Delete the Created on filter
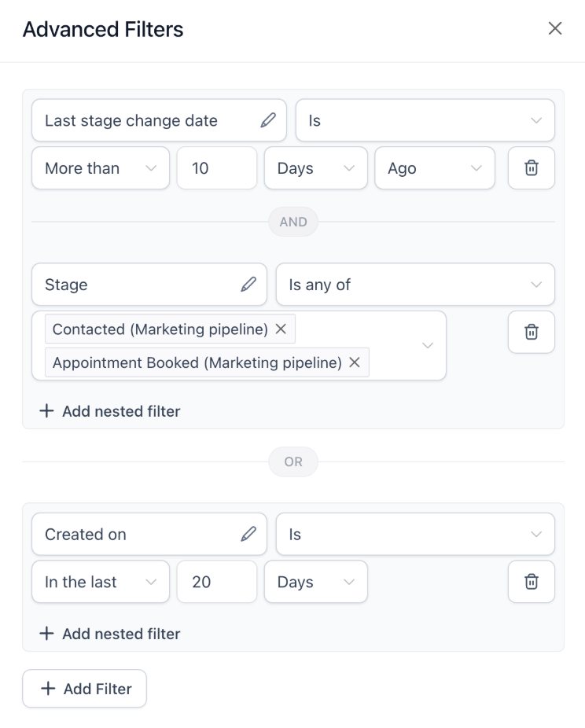 [x=532, y=582]
